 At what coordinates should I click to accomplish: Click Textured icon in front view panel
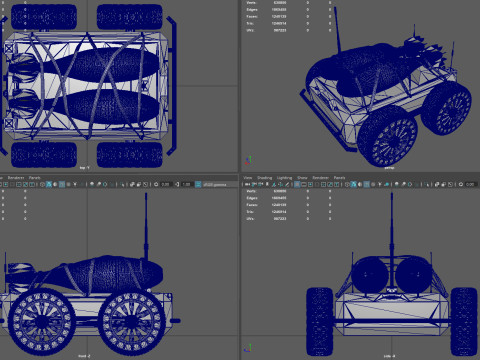[68, 184]
